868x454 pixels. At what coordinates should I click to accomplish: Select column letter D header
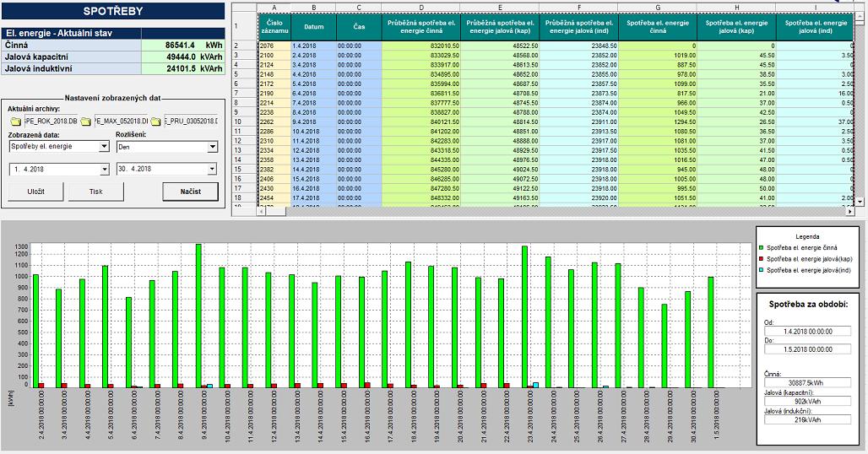[x=420, y=7]
